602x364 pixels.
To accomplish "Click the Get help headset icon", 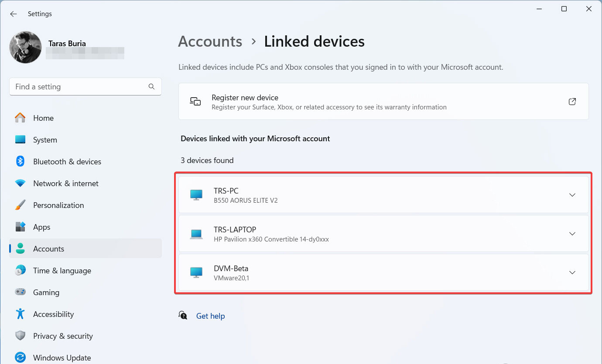I will (183, 315).
